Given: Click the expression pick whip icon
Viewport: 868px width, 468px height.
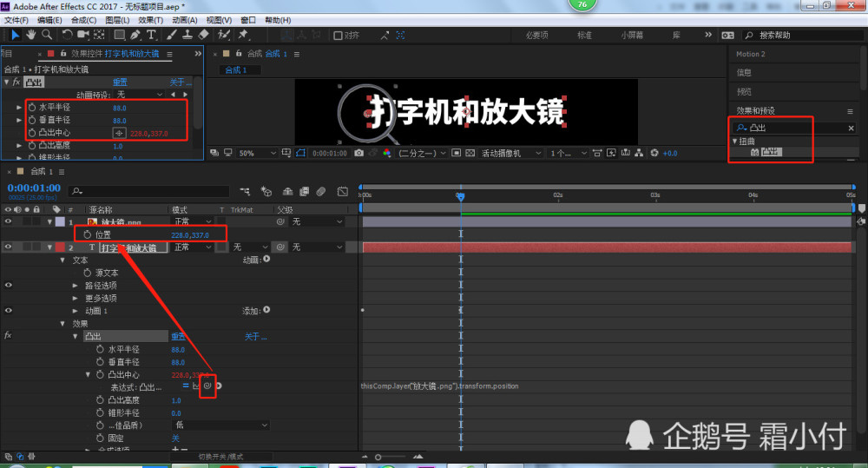Looking at the screenshot, I should [x=207, y=386].
